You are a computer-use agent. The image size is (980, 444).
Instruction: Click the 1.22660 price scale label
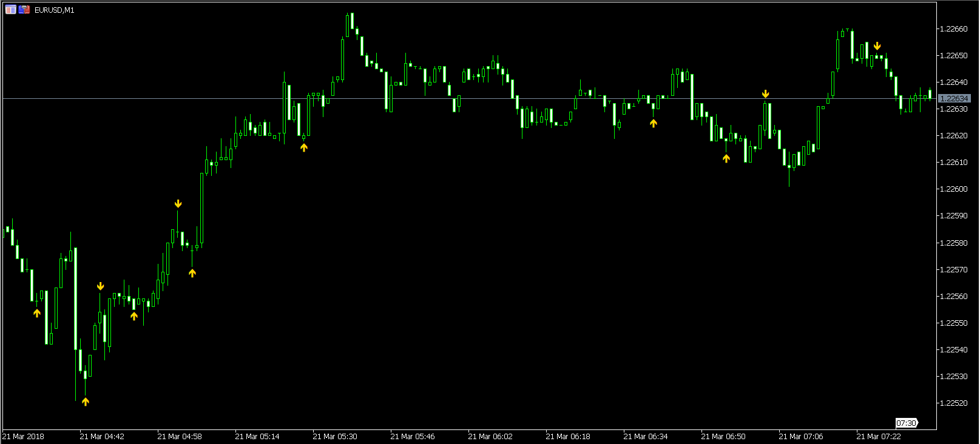pyautogui.click(x=953, y=29)
